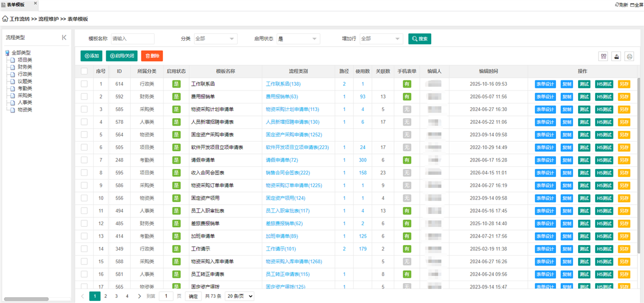Click the green 添加 button
Viewport: 644px width, 303px height.
click(91, 56)
